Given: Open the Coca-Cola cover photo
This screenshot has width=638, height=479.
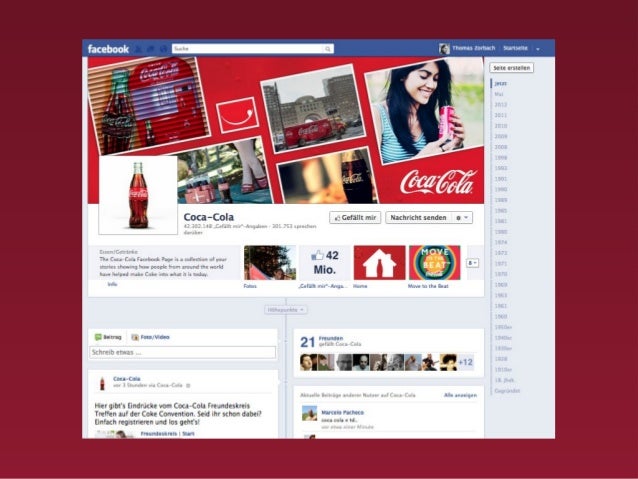Looking at the screenshot, I should 286,130.
